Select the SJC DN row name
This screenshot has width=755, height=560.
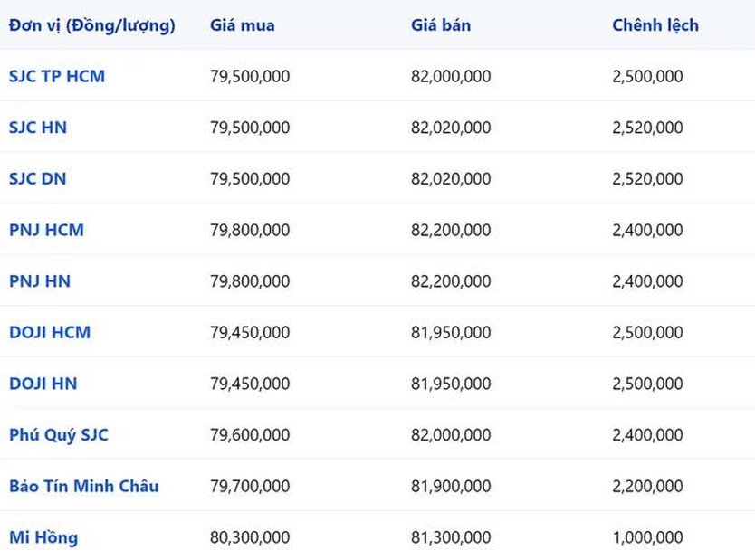click(37, 178)
